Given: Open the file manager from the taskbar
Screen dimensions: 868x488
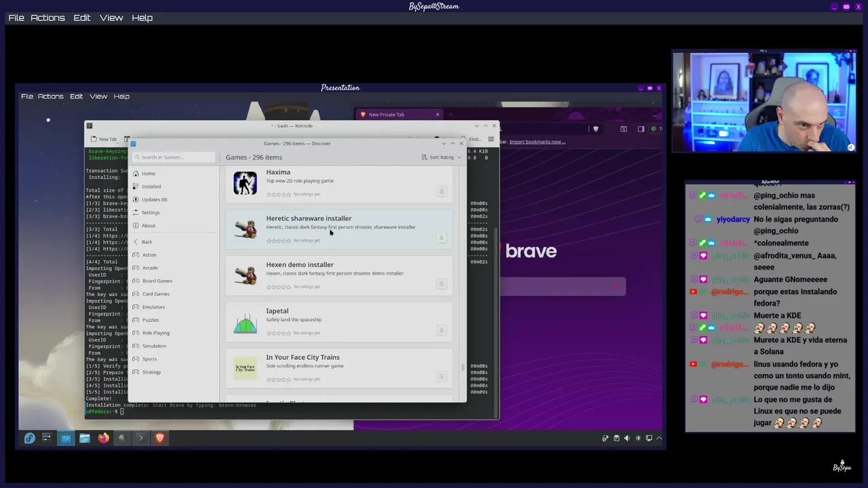Looking at the screenshot, I should pos(85,438).
